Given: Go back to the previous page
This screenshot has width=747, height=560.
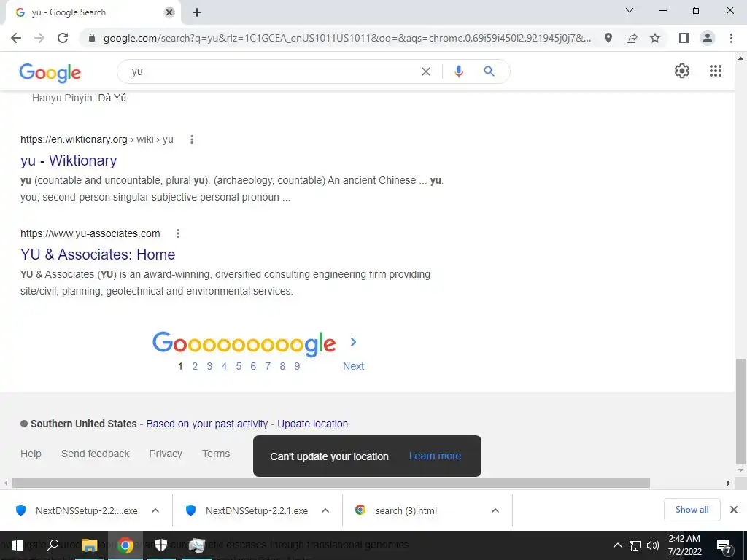Looking at the screenshot, I should pyautogui.click(x=16, y=38).
